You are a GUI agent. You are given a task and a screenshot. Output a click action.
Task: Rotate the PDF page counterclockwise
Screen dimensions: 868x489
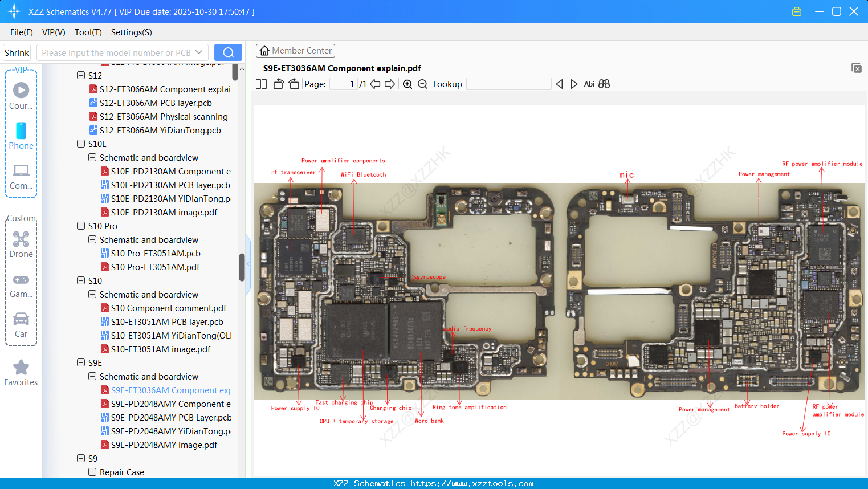tap(278, 84)
